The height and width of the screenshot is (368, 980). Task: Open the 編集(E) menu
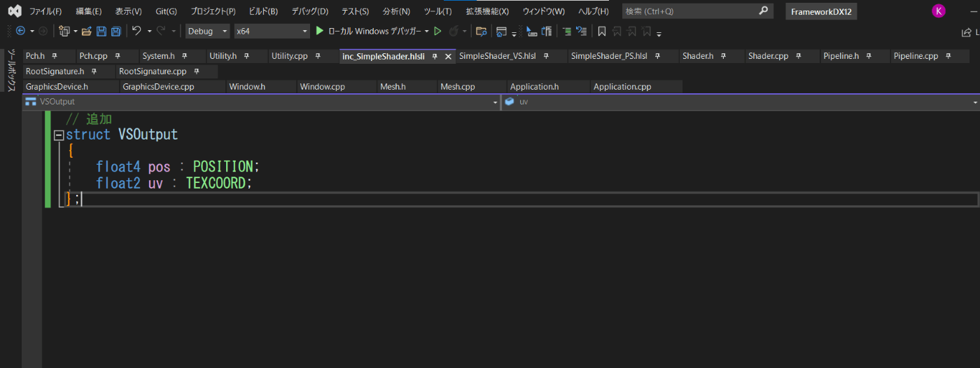pos(88,11)
